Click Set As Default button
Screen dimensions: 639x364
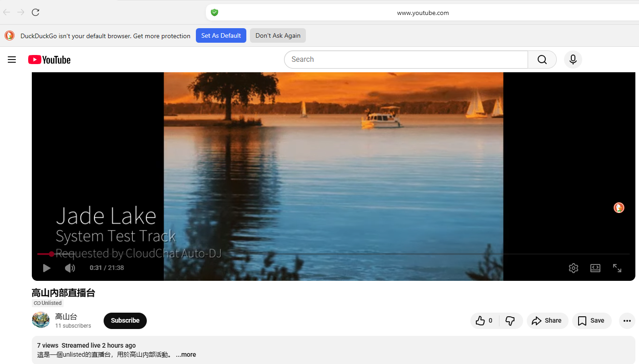pyautogui.click(x=221, y=35)
